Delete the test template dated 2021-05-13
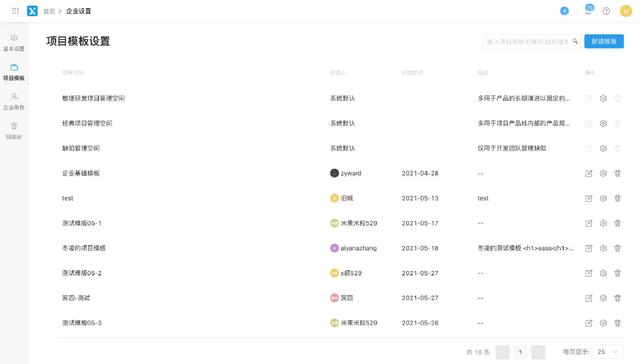Screen dimensions: 640x364 [x=618, y=198]
